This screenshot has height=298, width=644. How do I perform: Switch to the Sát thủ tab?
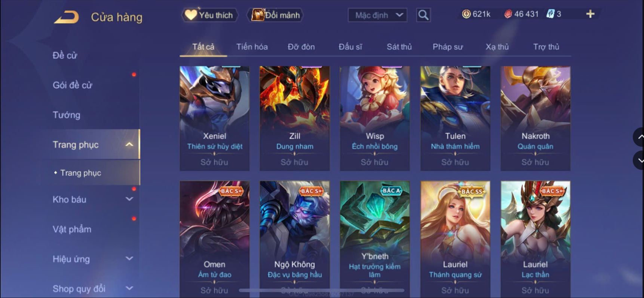[x=399, y=47]
